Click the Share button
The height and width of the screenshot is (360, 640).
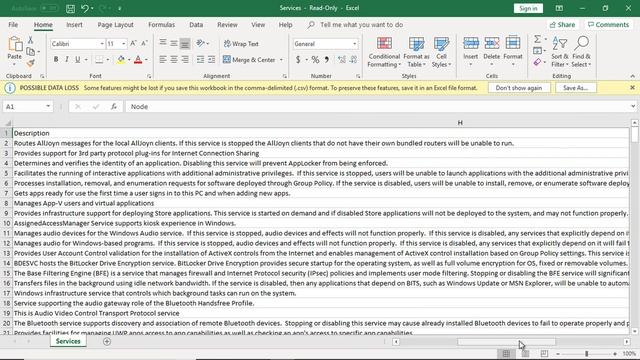(x=562, y=25)
